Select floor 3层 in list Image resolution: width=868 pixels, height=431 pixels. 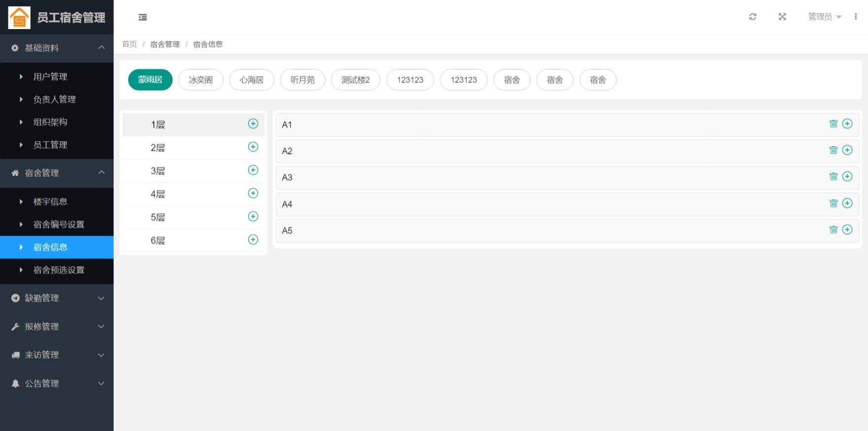[x=193, y=171]
